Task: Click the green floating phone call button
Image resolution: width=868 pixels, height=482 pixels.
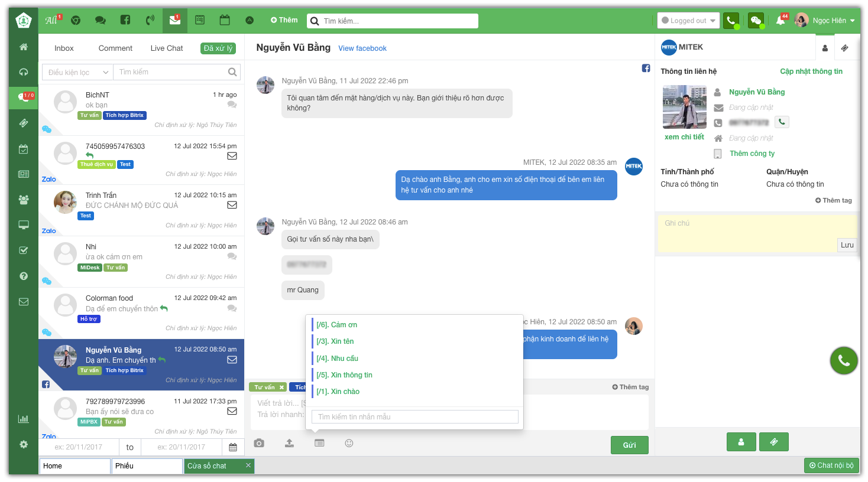Action: pyautogui.click(x=843, y=360)
